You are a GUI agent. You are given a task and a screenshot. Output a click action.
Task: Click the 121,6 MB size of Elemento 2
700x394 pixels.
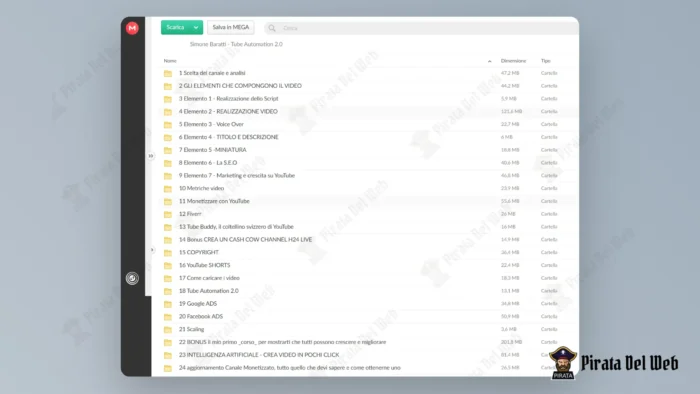click(511, 112)
